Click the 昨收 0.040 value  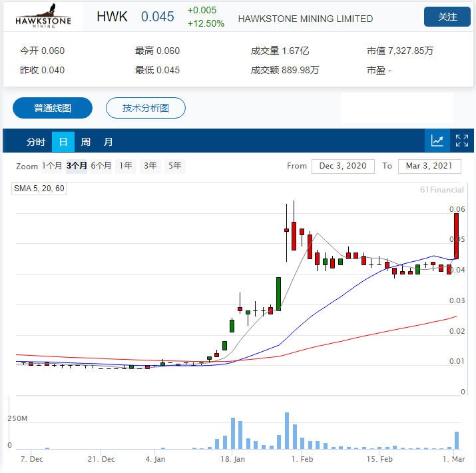pos(42,70)
